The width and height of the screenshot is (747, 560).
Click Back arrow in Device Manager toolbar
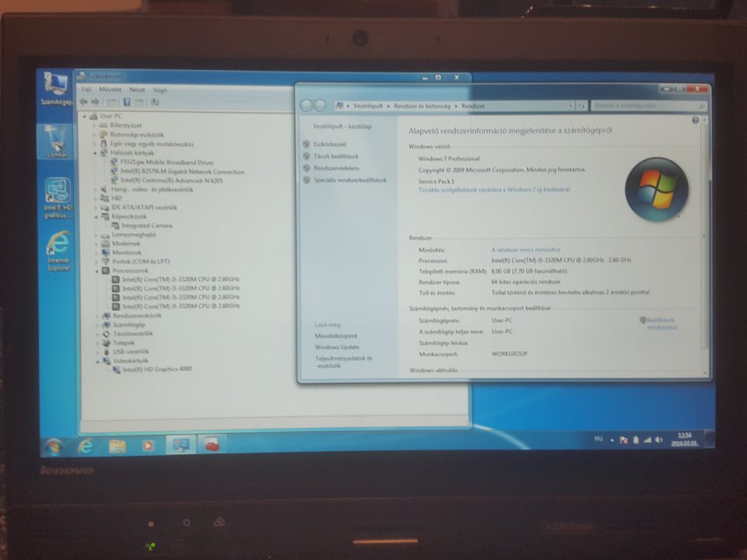coord(84,102)
